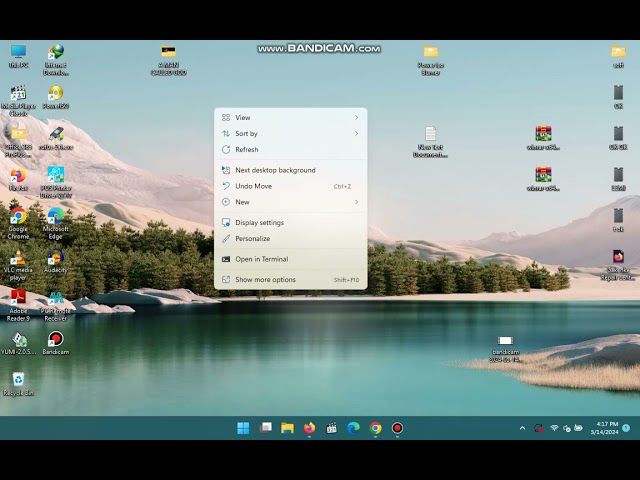Image resolution: width=640 pixels, height=480 pixels.
Task: Expand the New submenu
Action: (291, 202)
